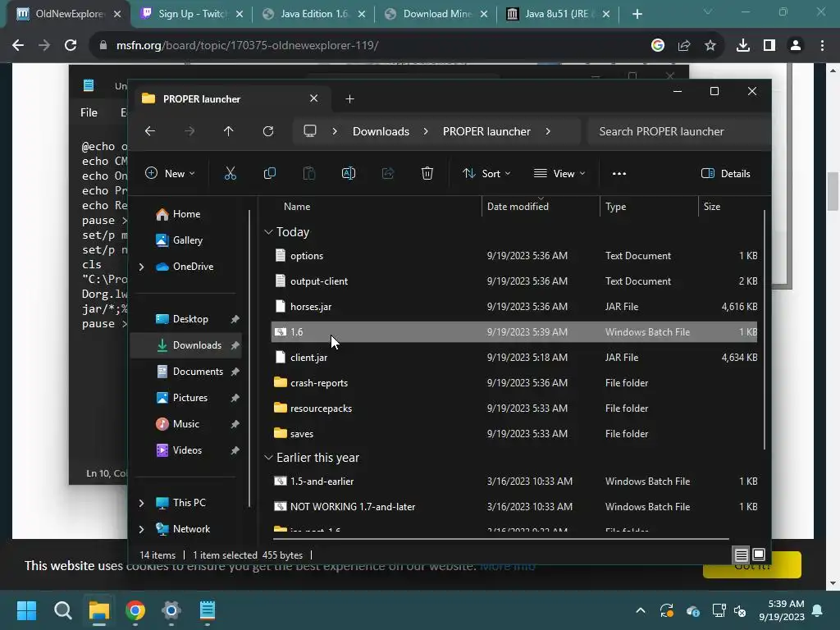Viewport: 840px width, 630px height.
Task: Expand This PC in navigation pane
Action: [141, 503]
